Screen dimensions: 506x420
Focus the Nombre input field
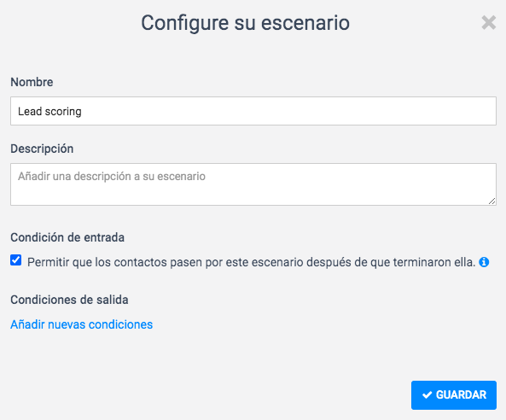253,111
